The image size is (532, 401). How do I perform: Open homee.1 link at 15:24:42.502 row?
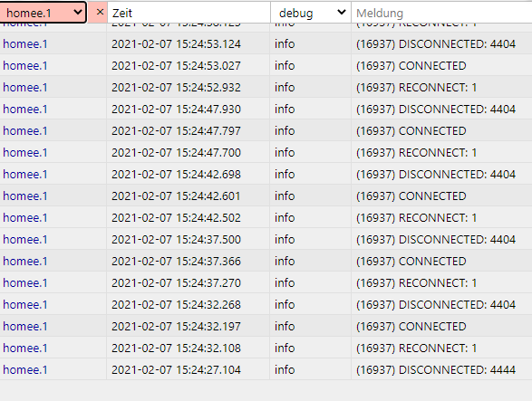click(x=25, y=218)
